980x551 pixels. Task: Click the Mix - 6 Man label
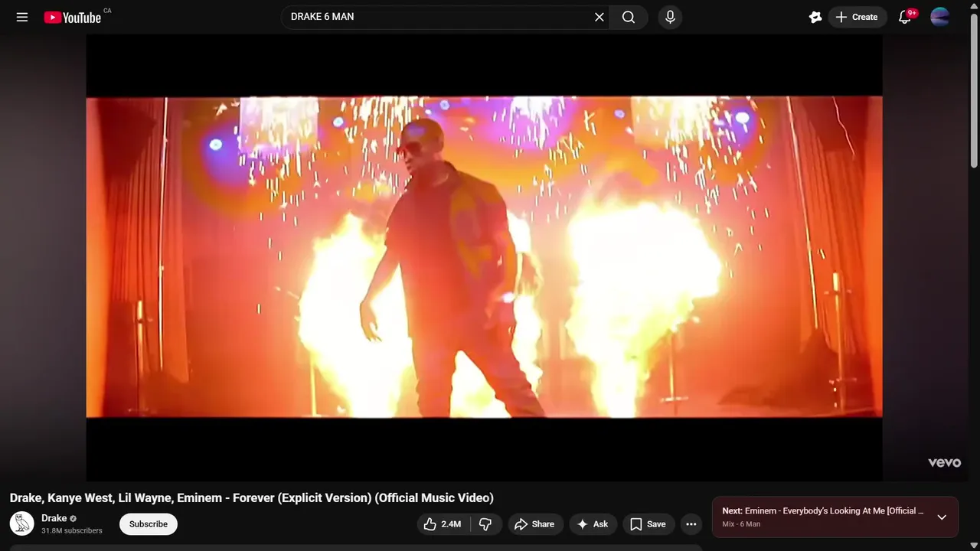pyautogui.click(x=741, y=524)
